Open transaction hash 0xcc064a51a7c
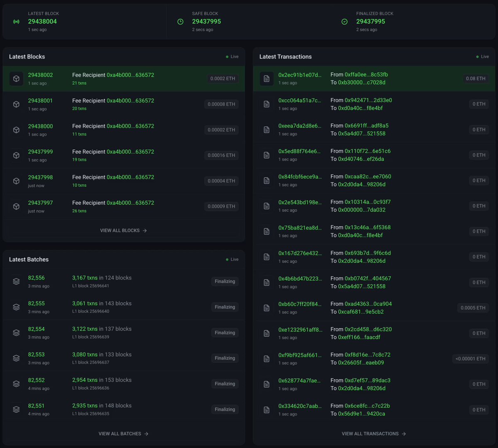 click(300, 100)
